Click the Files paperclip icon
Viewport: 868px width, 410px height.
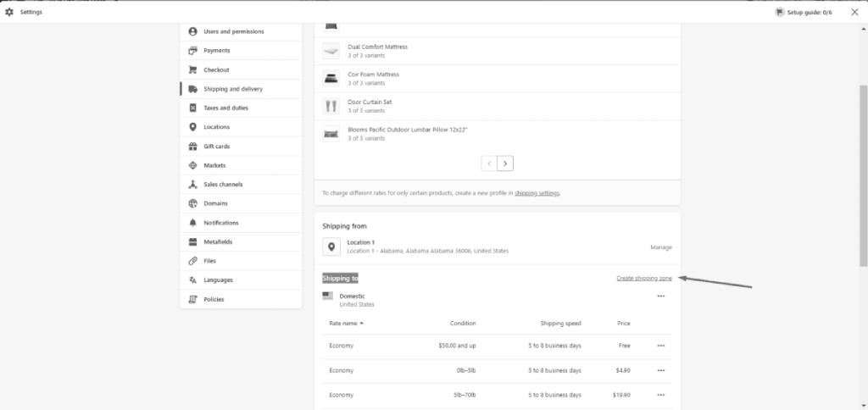193,261
